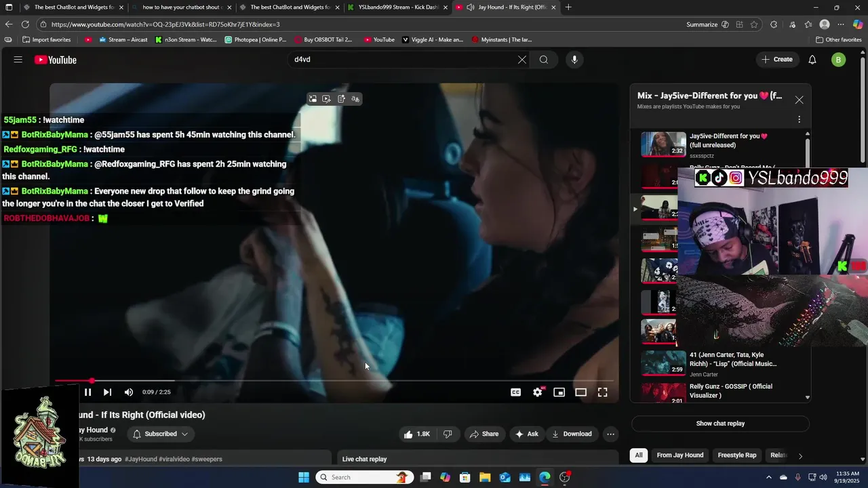Open the #sweepers hashtag link
Viewport: 868px width, 488px height.
[x=207, y=459]
